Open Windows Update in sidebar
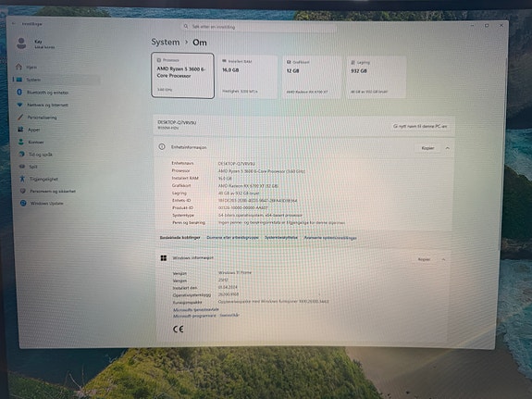This screenshot has width=532, height=399. [x=46, y=204]
